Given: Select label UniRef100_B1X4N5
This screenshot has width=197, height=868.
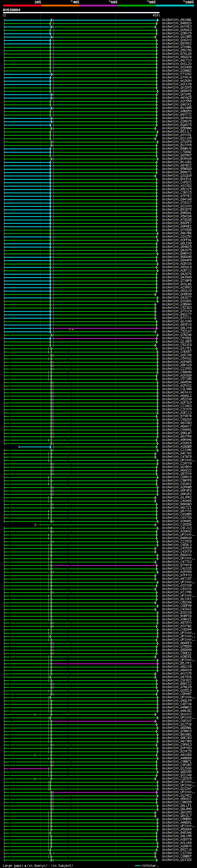Looking at the screenshot, I should click(176, 108).
